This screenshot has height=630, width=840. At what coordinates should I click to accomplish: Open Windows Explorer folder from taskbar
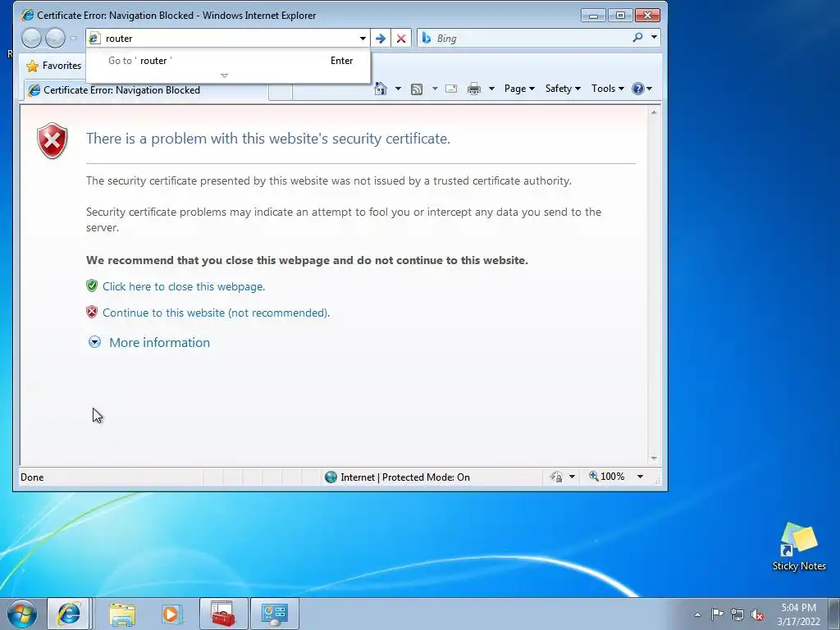pos(122,614)
